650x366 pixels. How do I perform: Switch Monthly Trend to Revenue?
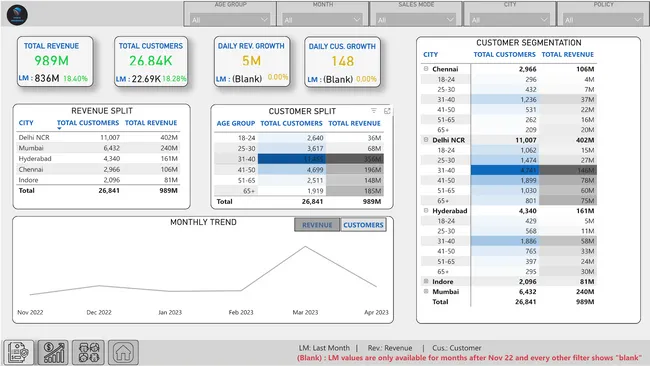(x=317, y=225)
